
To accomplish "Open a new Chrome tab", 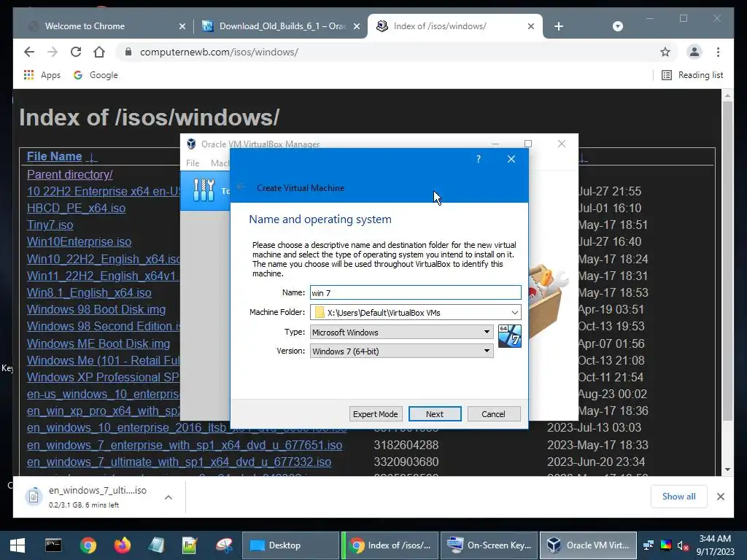I will point(559,26).
